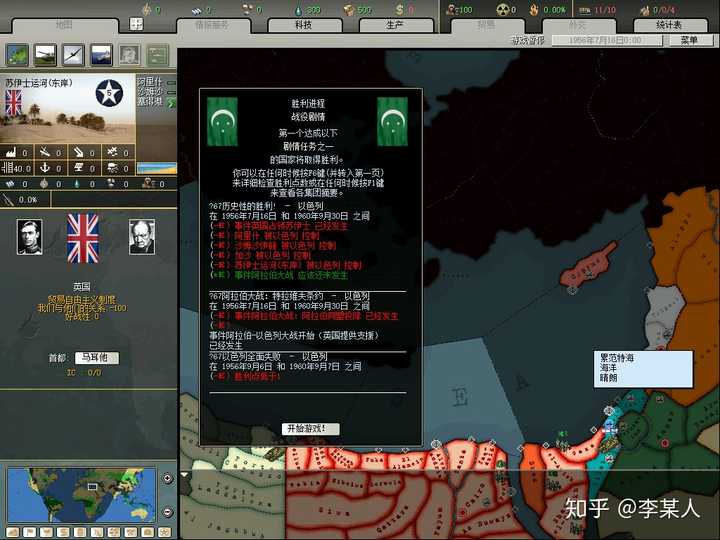This screenshot has height=540, width=720.
Task: Switch to the 地图 map tab
Action: (65, 25)
